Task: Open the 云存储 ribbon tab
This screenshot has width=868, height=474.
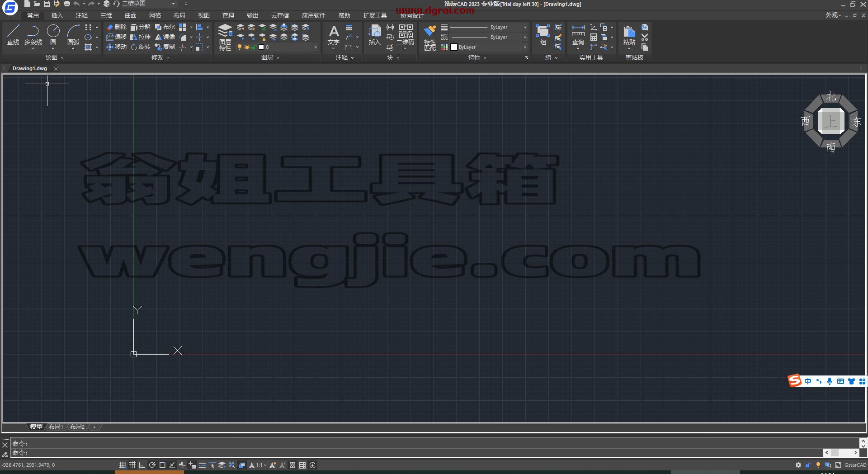Action: pos(280,15)
